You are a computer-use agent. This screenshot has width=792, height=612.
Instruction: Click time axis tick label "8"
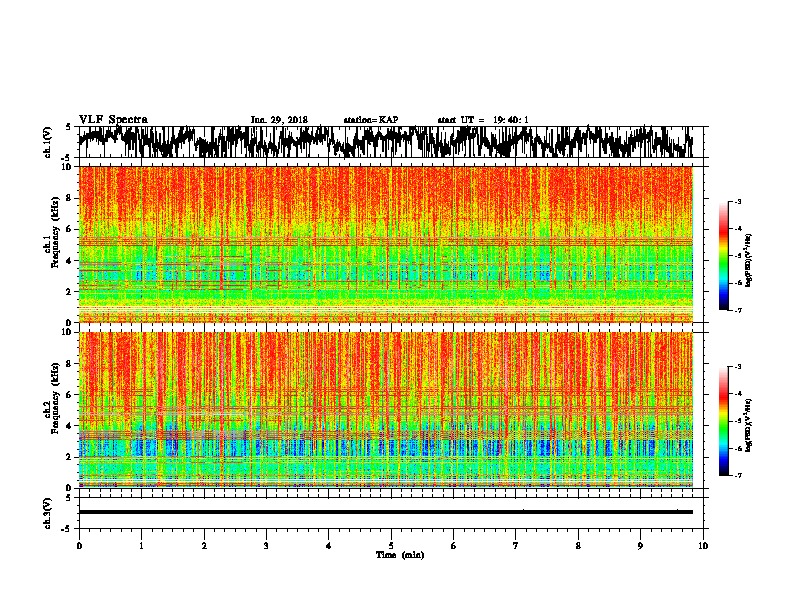point(578,546)
